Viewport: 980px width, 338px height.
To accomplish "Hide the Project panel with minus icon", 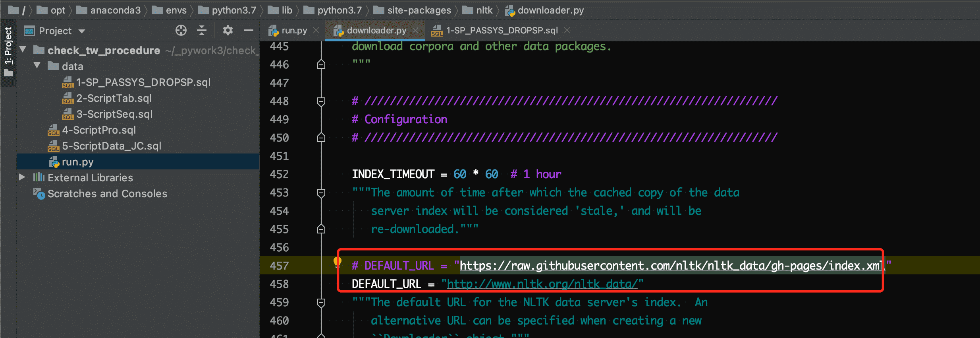I will (x=249, y=31).
